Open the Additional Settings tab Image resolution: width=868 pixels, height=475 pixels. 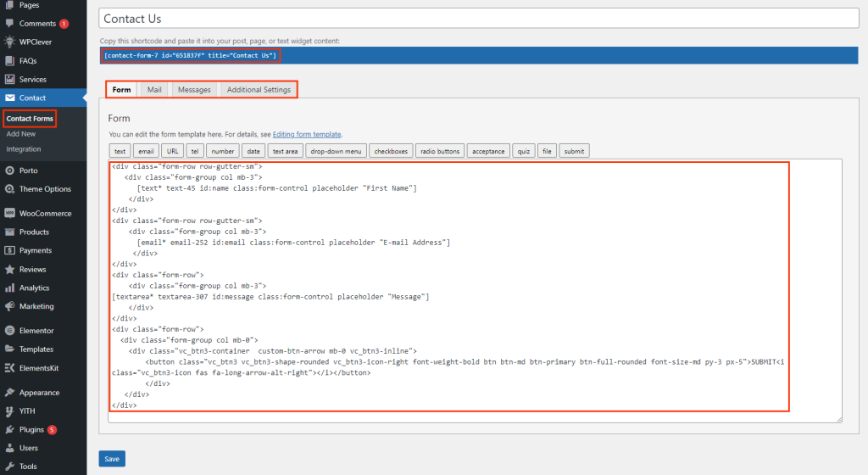(x=259, y=90)
